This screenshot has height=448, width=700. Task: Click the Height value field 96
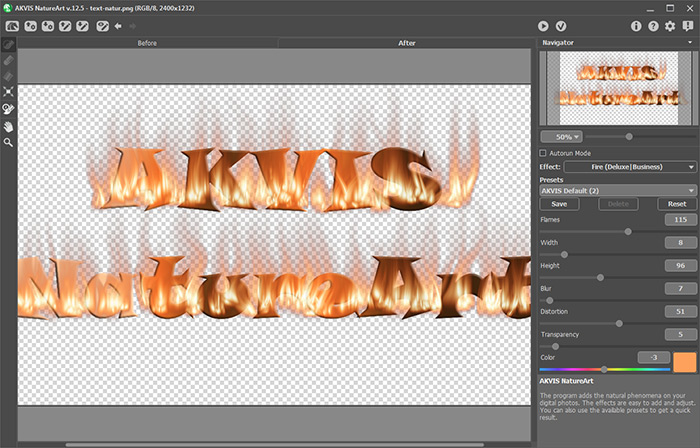click(x=680, y=265)
